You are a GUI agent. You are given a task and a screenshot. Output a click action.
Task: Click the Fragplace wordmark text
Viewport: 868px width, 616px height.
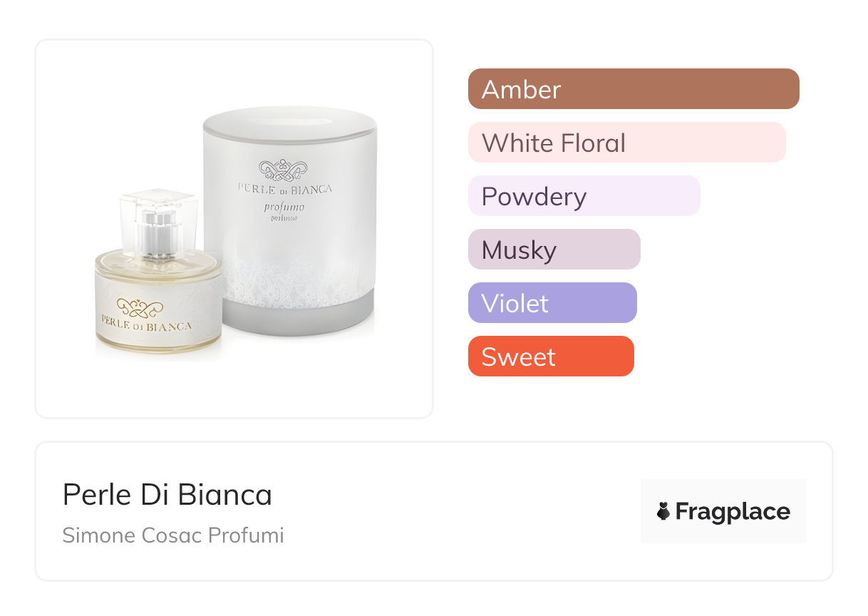click(x=733, y=512)
